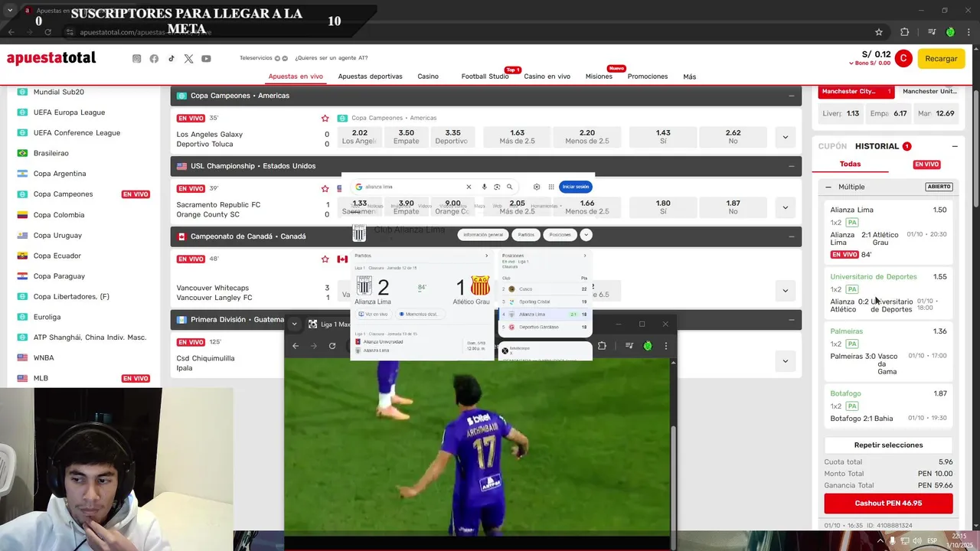980x551 pixels.
Task: Collapse the Historial coupon panel
Action: coord(955,146)
